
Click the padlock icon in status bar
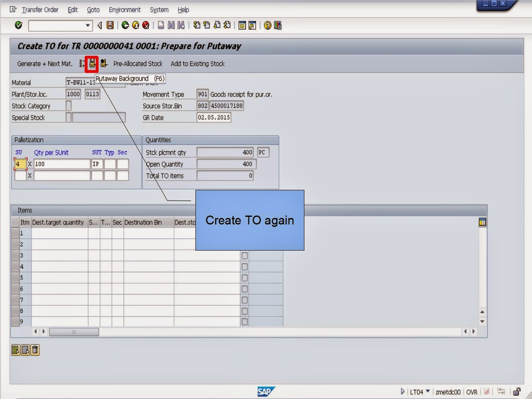[x=517, y=391]
